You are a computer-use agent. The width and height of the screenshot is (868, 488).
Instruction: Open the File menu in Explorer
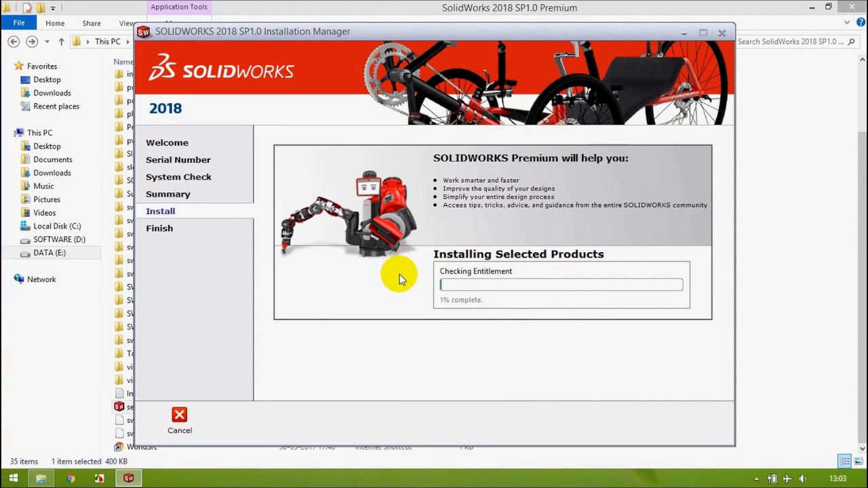click(19, 23)
